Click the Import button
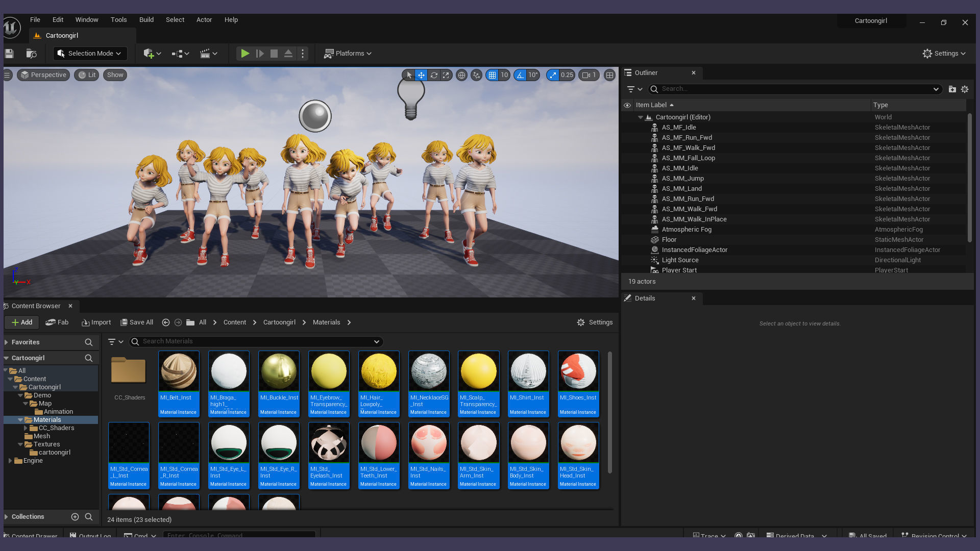Image resolution: width=980 pixels, height=551 pixels. point(96,322)
